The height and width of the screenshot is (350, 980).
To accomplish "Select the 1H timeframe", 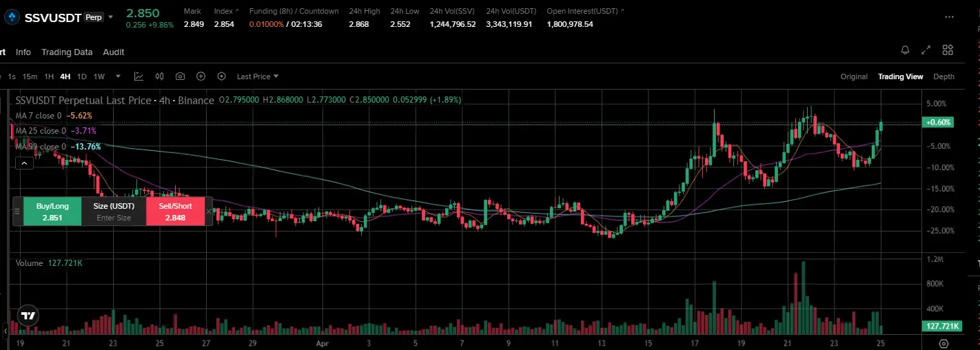I will click(x=49, y=76).
